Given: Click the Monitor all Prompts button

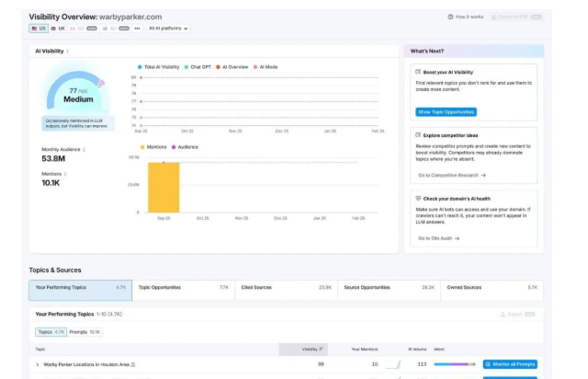Looking at the screenshot, I should pyautogui.click(x=510, y=365).
